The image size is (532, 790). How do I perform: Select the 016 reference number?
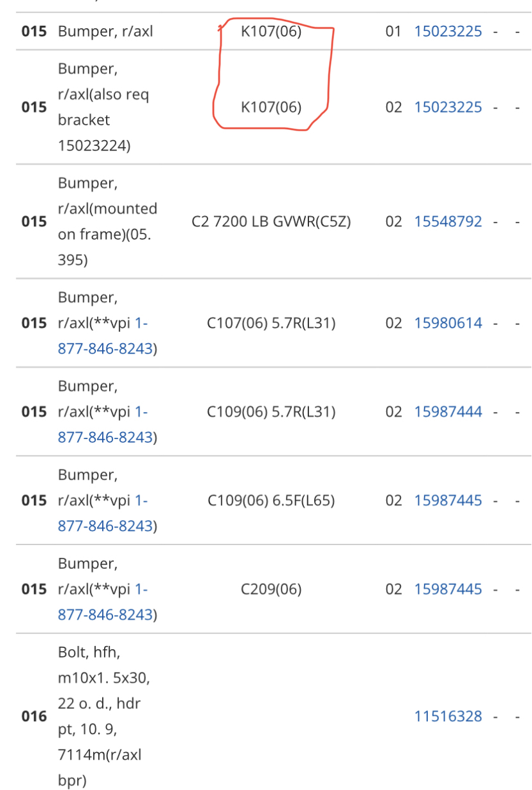(x=34, y=716)
